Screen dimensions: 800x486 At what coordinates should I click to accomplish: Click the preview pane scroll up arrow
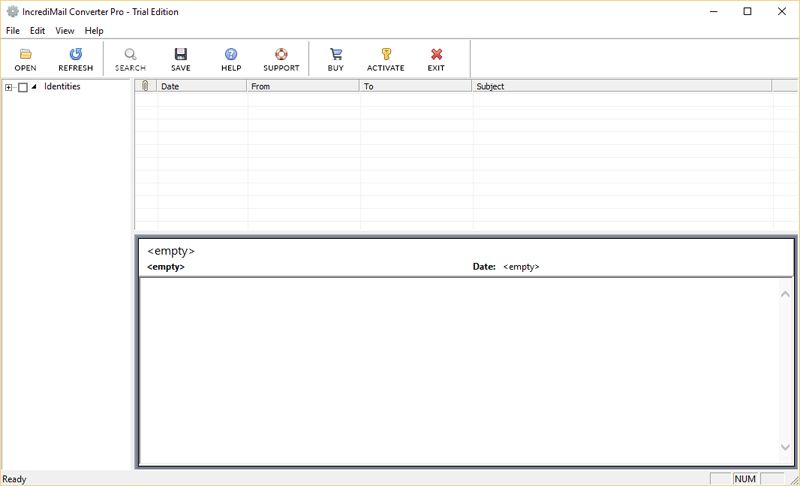(x=785, y=293)
